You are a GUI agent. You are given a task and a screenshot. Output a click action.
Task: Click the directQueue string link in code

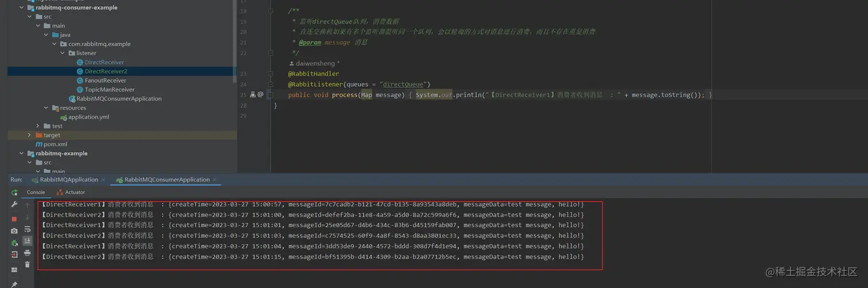tap(402, 84)
